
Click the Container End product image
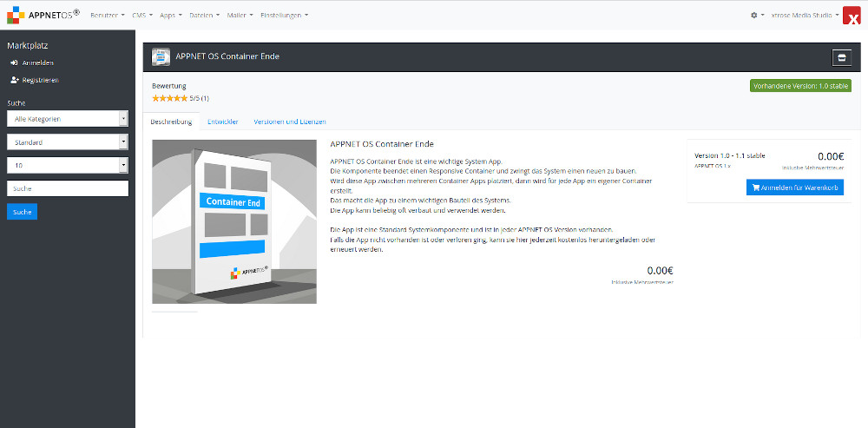pos(234,221)
